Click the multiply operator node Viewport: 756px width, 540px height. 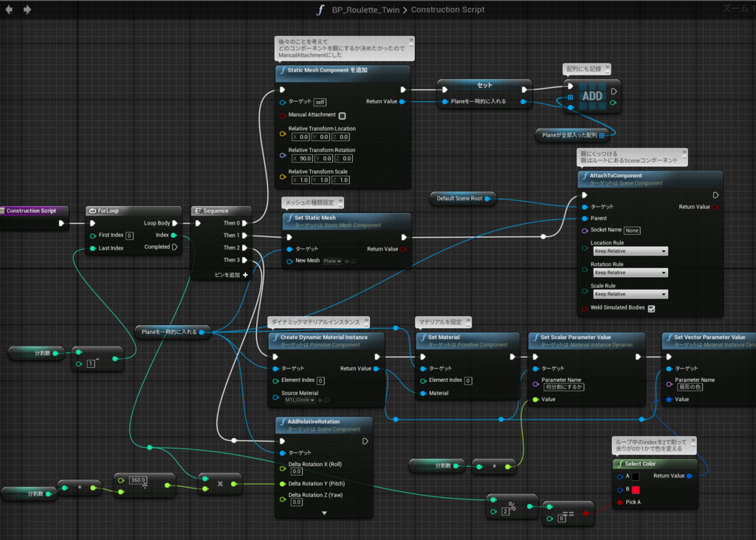pyautogui.click(x=220, y=484)
